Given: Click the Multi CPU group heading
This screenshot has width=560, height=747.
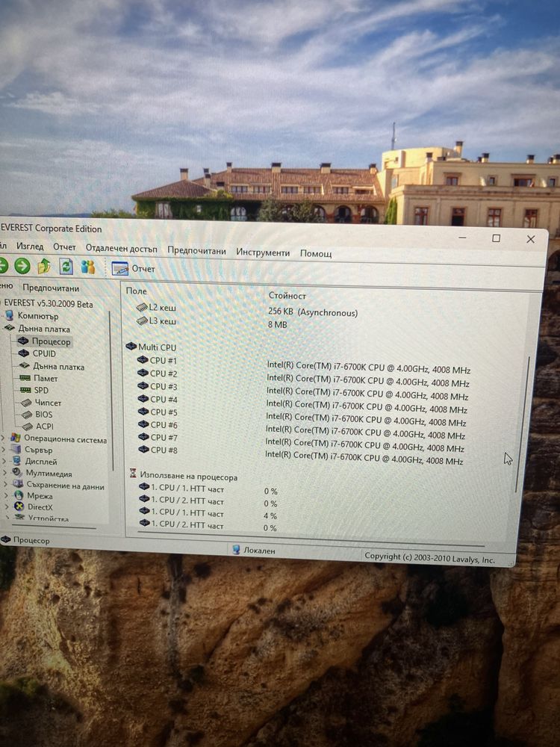Looking at the screenshot, I should coord(151,347).
